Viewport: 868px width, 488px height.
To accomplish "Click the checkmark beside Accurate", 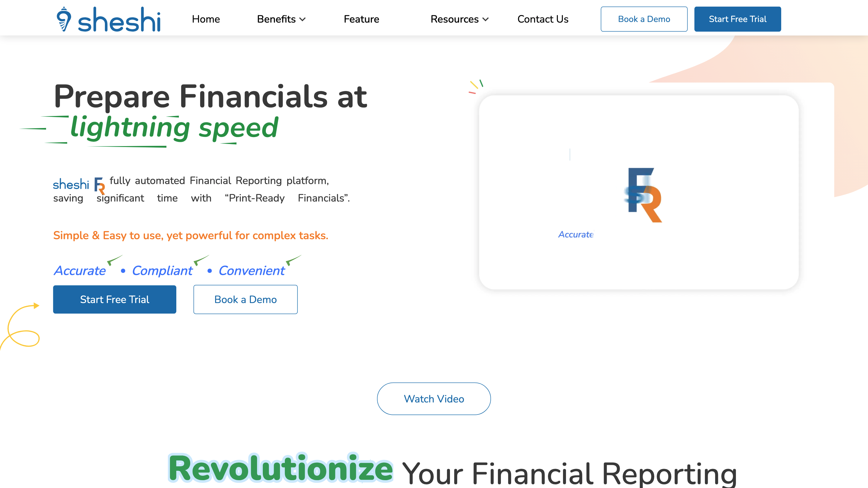I will point(114,260).
